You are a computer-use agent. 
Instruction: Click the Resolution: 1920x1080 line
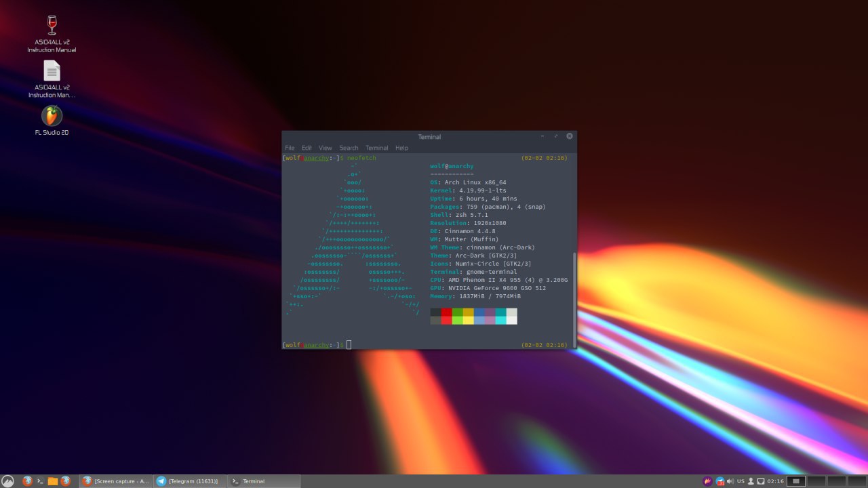point(468,223)
